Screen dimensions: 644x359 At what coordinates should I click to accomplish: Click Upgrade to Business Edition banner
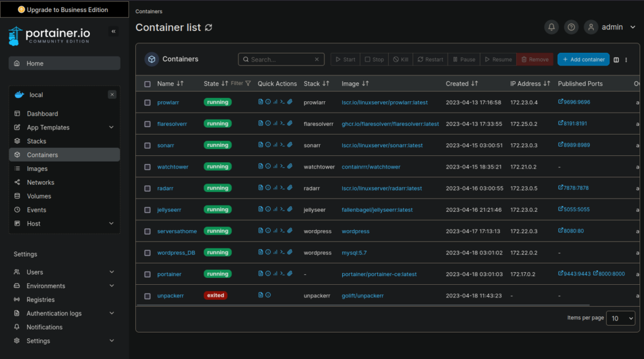point(65,9)
